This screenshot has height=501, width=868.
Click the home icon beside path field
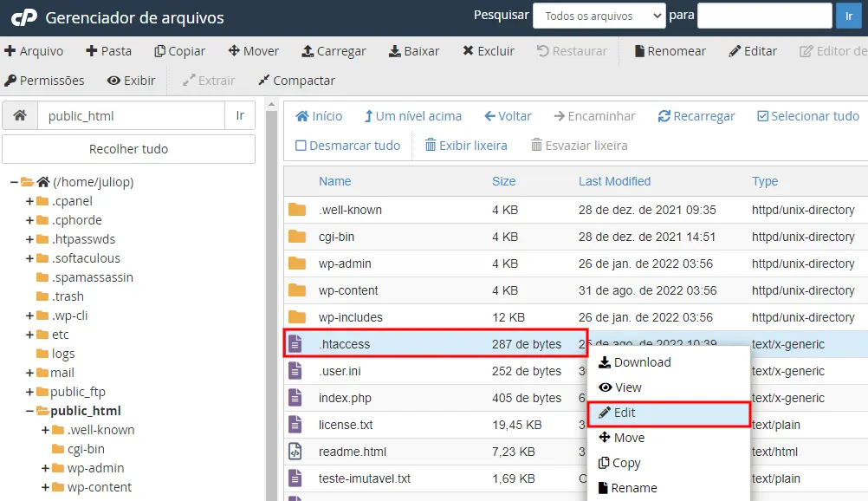(x=20, y=115)
